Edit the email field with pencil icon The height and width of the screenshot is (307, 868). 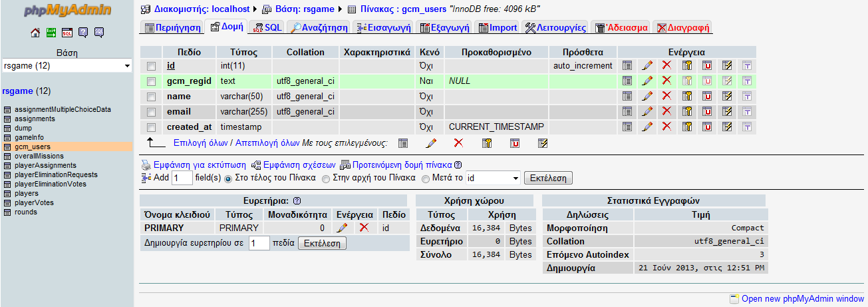coord(647,111)
